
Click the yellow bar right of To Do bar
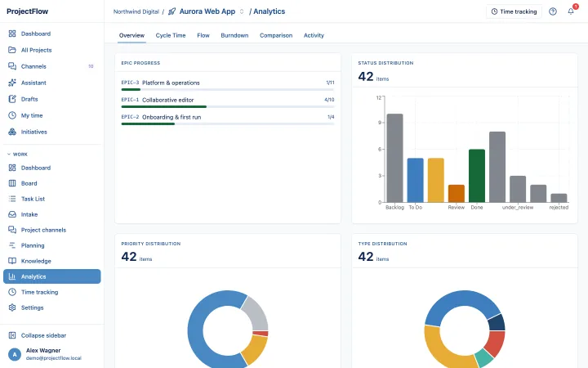coord(436,180)
